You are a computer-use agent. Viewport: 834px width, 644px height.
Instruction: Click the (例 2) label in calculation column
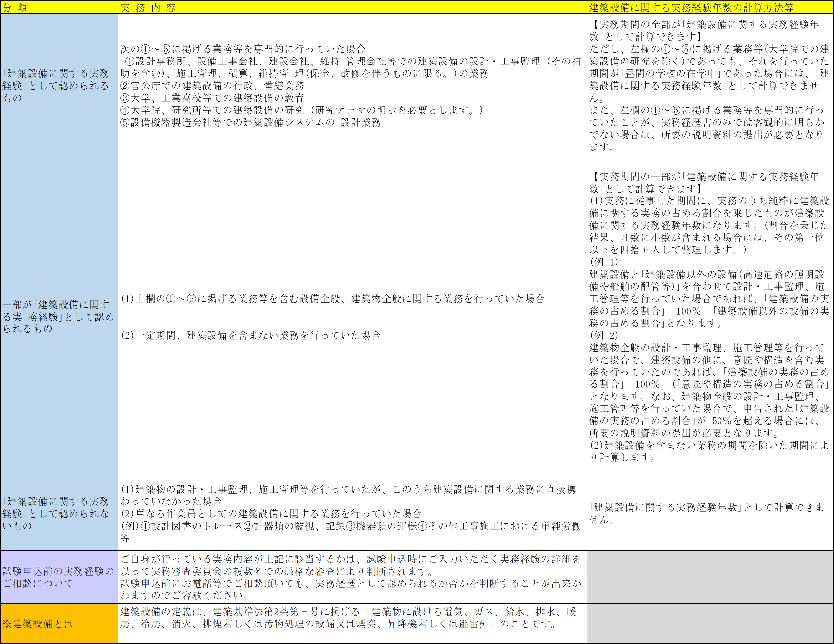coord(604,335)
